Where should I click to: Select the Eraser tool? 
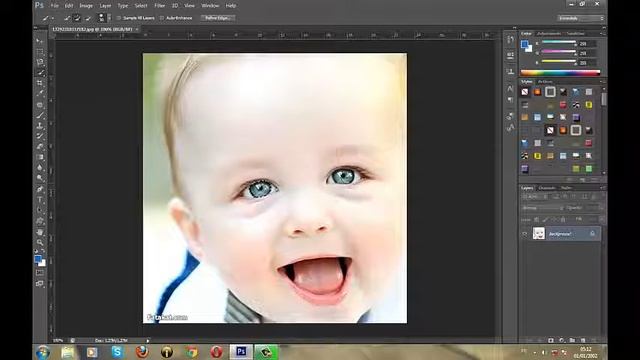(40, 147)
